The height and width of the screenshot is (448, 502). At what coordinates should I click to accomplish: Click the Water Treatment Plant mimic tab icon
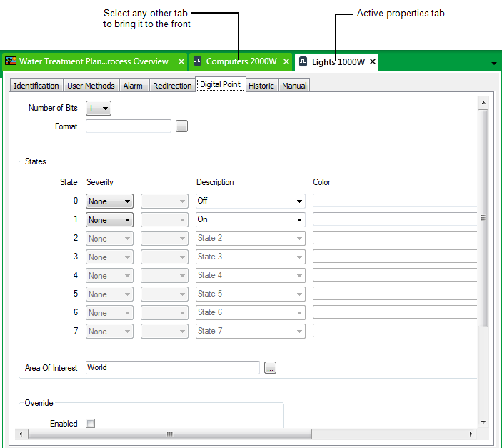point(11,61)
